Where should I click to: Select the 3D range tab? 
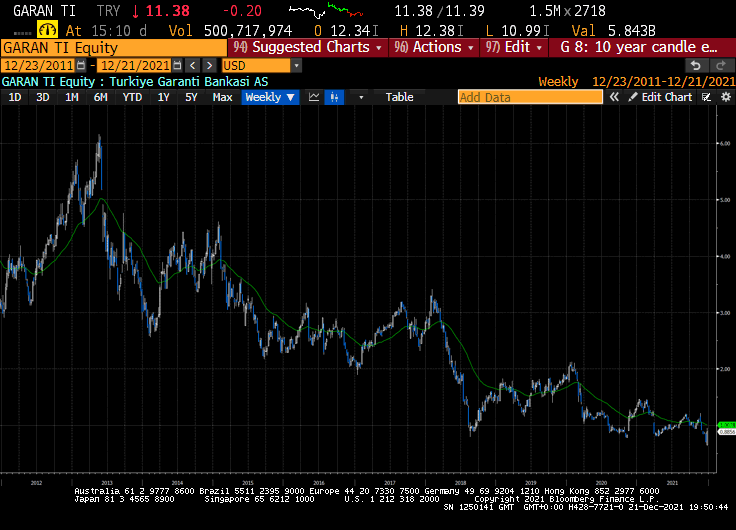coord(43,97)
